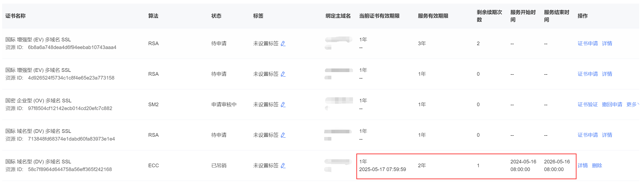Click 证书申请 for second EV certificate
Viewport: 644px width, 185px height.
click(588, 74)
